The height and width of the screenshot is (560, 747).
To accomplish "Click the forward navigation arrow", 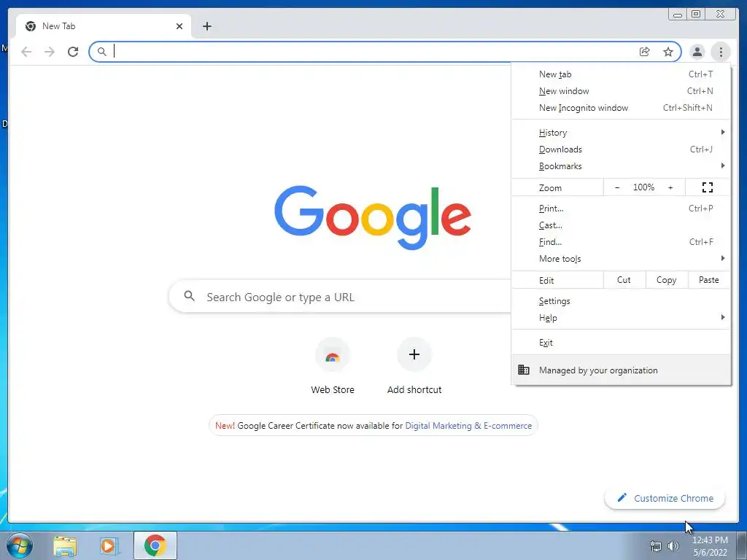I will pyautogui.click(x=50, y=52).
